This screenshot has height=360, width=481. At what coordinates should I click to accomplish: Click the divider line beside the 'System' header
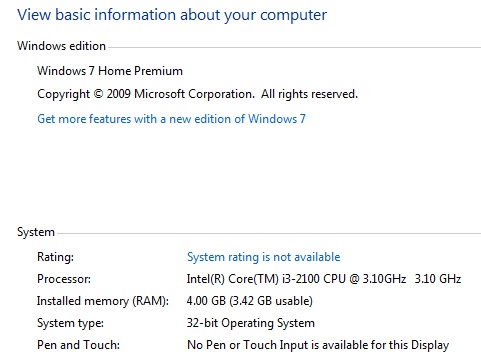pyautogui.click(x=269, y=233)
